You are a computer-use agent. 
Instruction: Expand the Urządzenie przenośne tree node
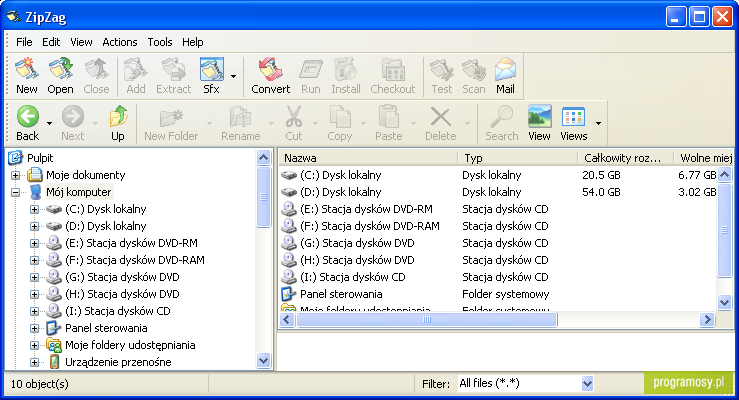[x=34, y=362]
